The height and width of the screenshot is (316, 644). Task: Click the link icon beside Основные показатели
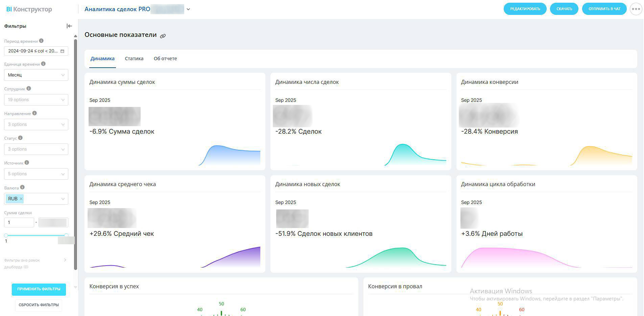click(163, 36)
